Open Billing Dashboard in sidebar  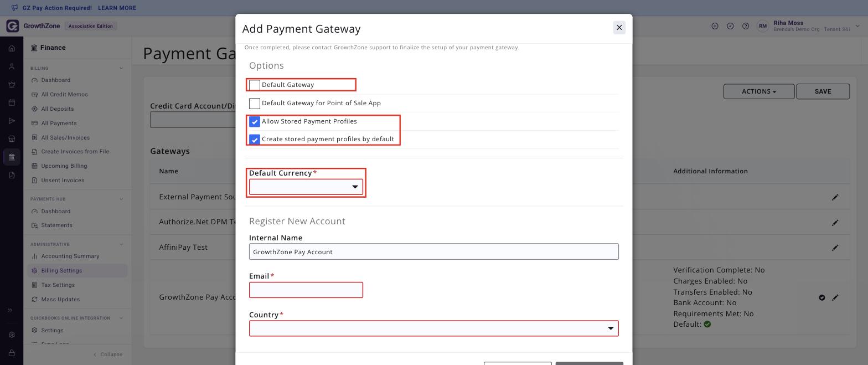56,80
